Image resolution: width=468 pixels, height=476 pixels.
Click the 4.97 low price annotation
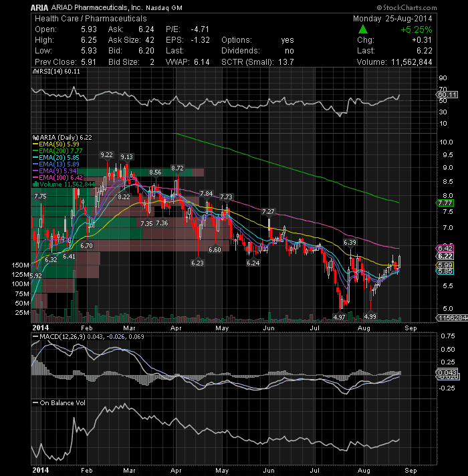click(x=340, y=317)
